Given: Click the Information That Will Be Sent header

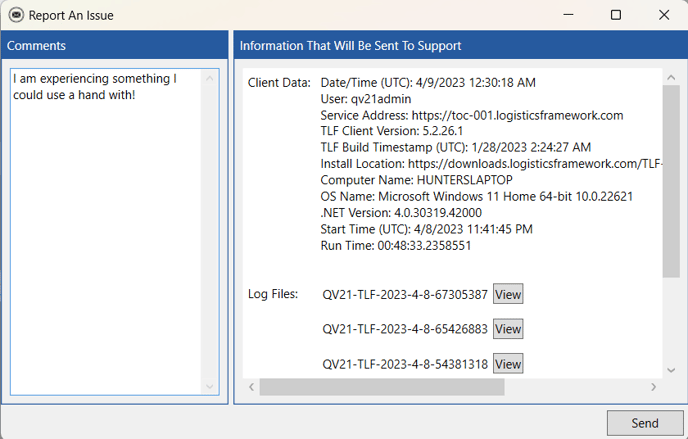Looking at the screenshot, I should [x=460, y=46].
